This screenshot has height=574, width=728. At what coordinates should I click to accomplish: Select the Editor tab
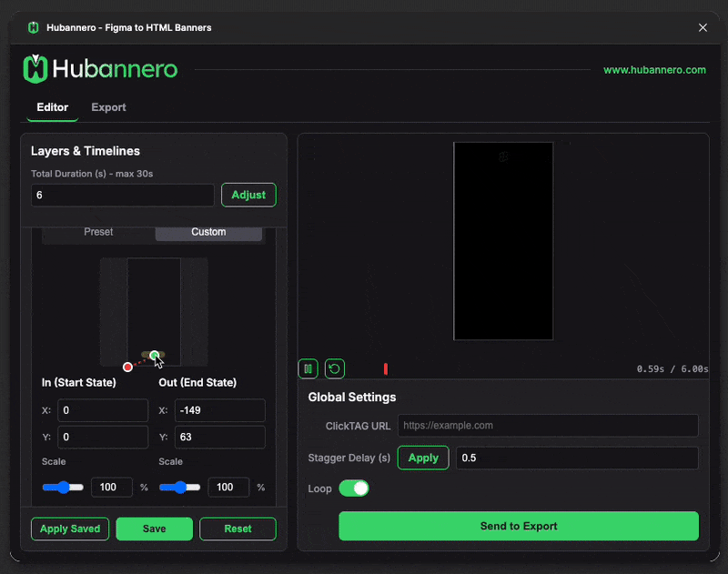tap(53, 107)
